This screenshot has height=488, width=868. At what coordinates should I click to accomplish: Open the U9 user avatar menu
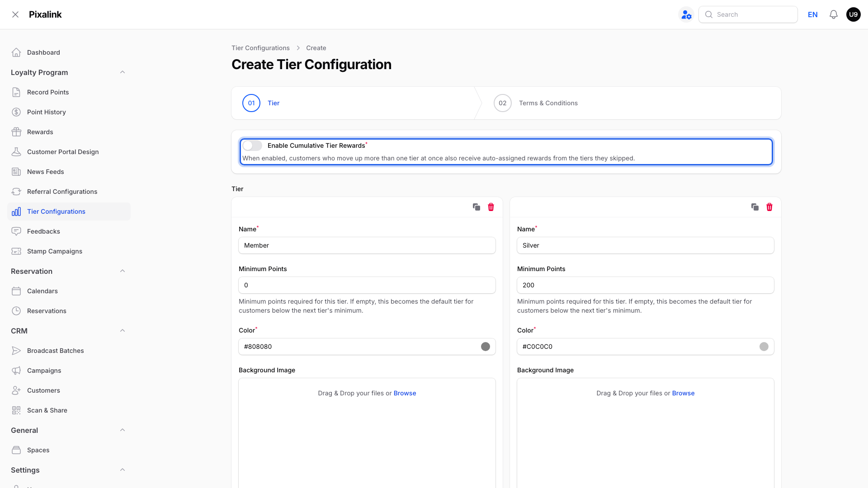coord(854,14)
